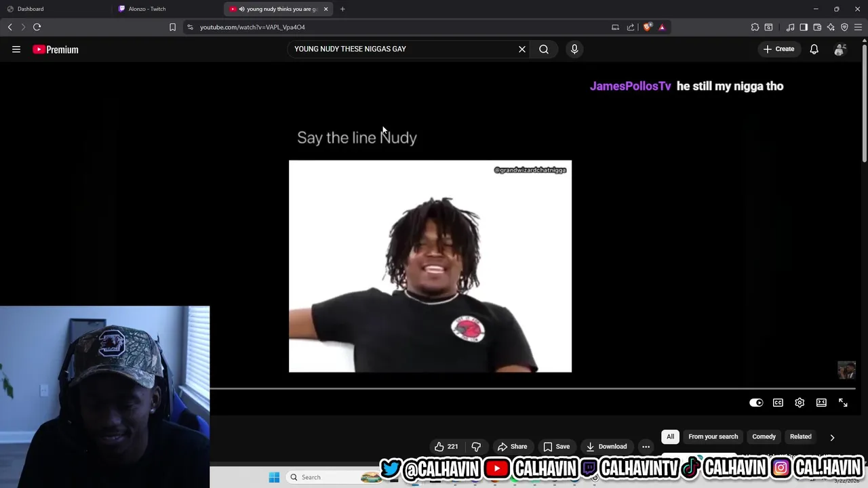Open the Windows Start menu
This screenshot has width=868, height=488.
pyautogui.click(x=274, y=477)
